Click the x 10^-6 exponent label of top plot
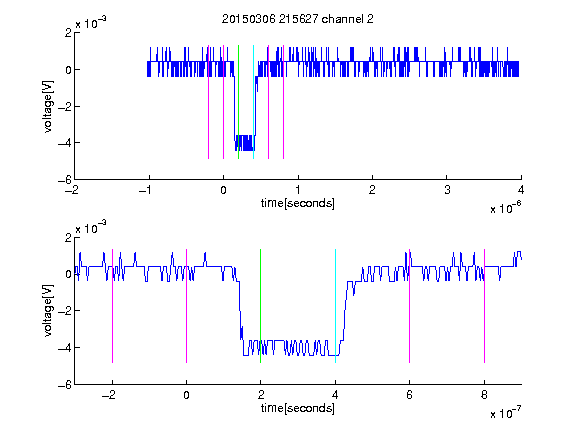 tap(505, 208)
